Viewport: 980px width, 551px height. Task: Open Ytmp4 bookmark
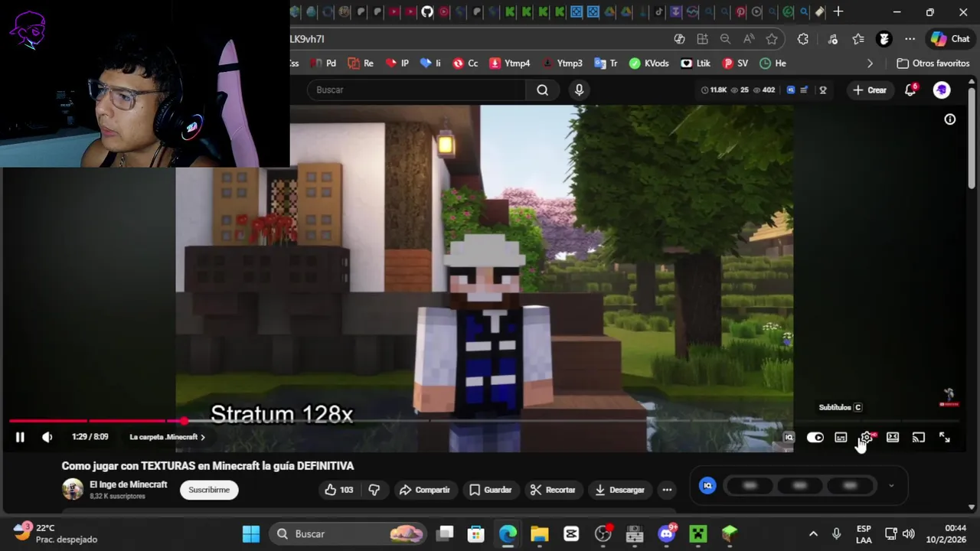510,64
